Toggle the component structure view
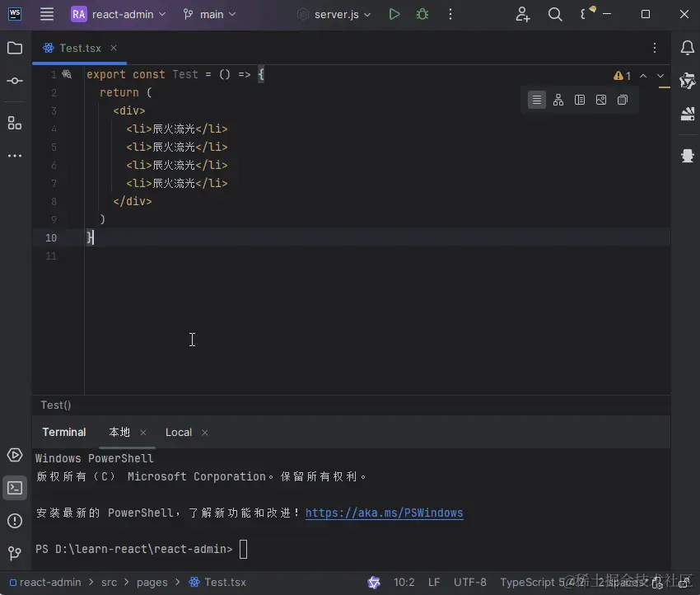 tap(558, 100)
